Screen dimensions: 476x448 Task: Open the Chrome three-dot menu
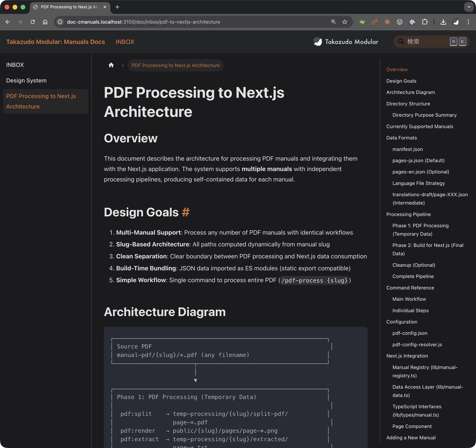point(468,22)
